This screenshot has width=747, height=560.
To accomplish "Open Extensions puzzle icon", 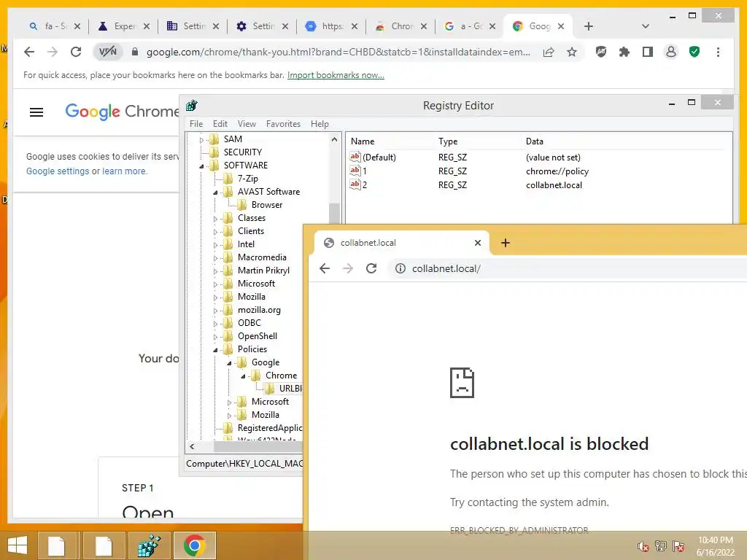I will (x=624, y=52).
